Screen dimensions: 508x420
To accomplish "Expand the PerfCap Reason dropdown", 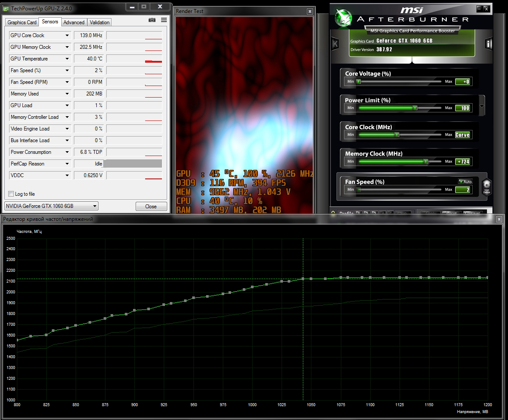I will (67, 164).
